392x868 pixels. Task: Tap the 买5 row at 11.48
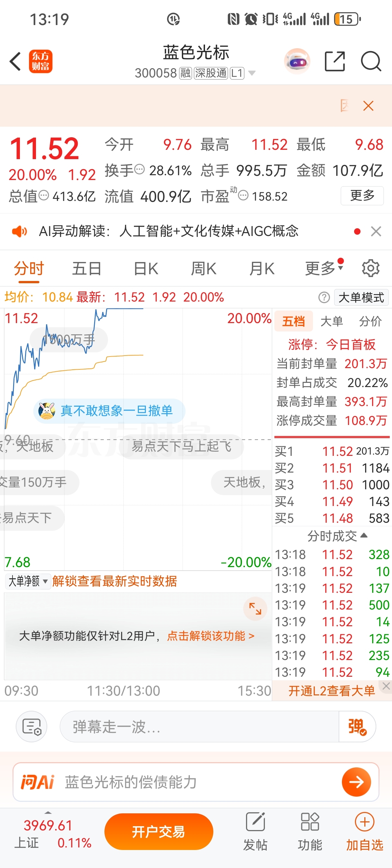pyautogui.click(x=332, y=518)
